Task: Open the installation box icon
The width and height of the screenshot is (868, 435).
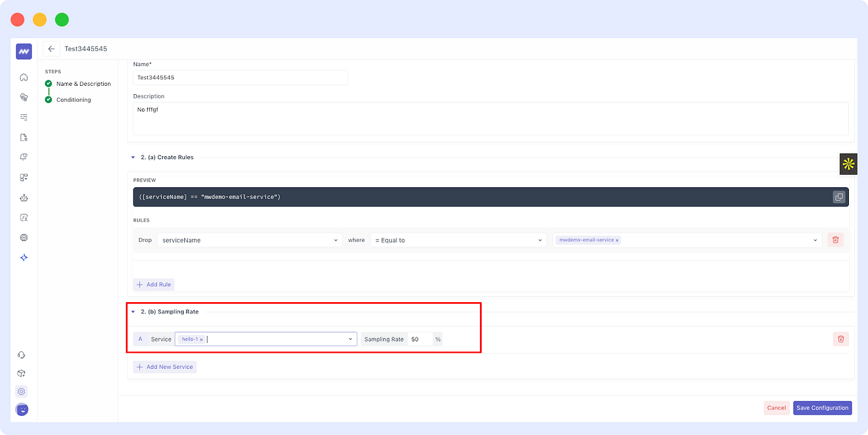Action: (21, 374)
